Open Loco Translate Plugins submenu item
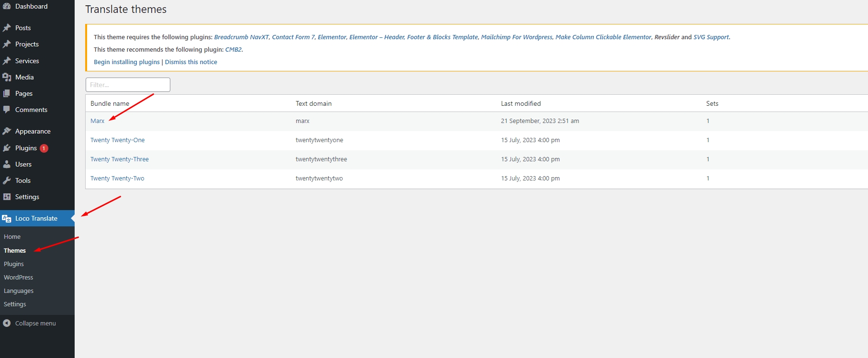 tap(14, 264)
